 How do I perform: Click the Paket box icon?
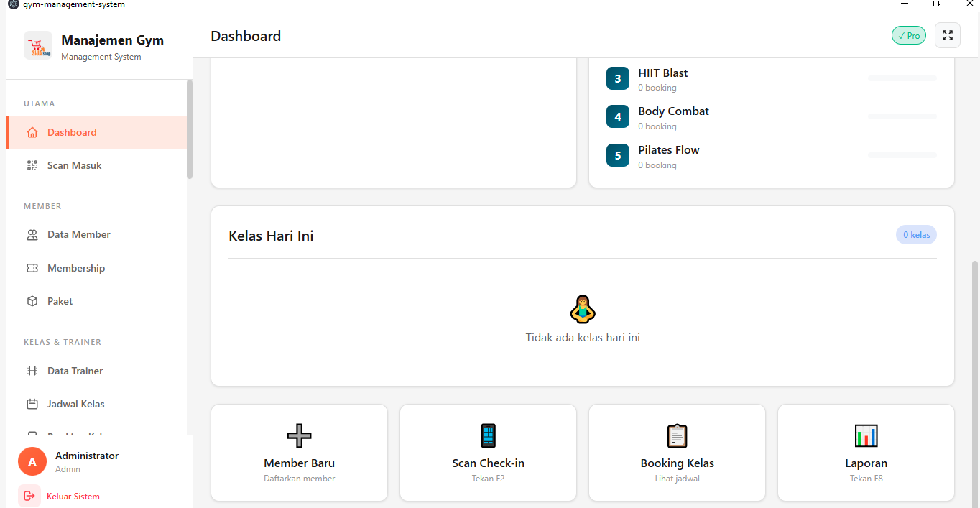coord(32,301)
